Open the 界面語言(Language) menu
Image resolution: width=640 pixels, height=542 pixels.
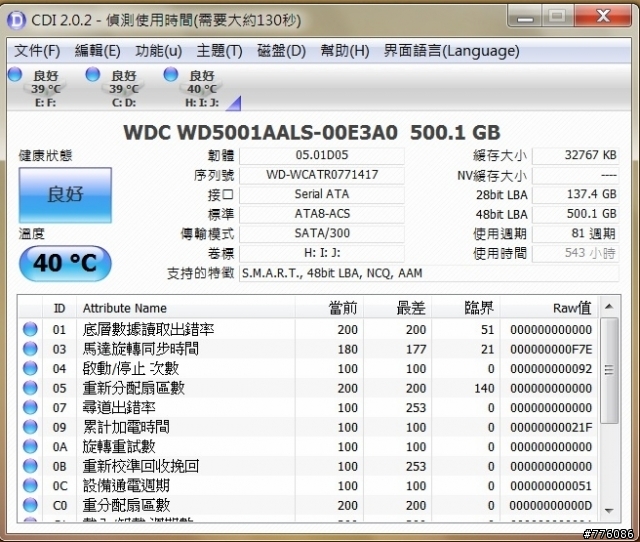tap(451, 51)
